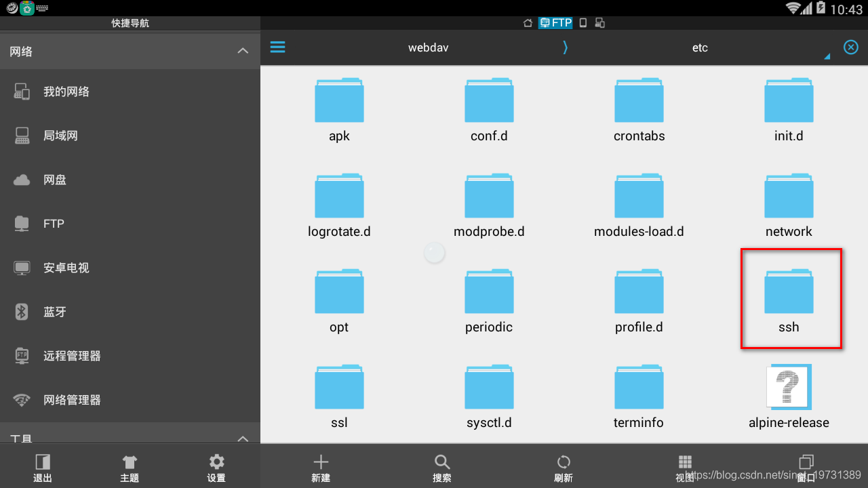The height and width of the screenshot is (488, 868).
Task: Open 远程管理器 in sidebar
Action: coord(130,356)
